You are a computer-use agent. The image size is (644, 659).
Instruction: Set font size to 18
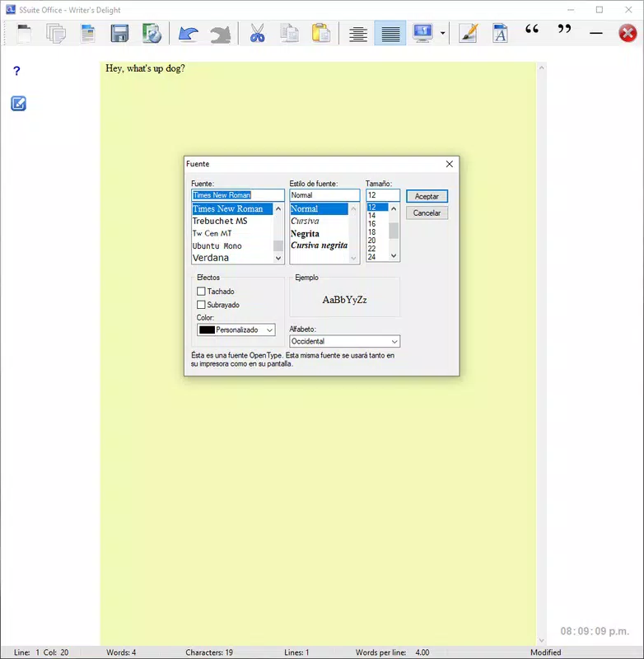377,232
